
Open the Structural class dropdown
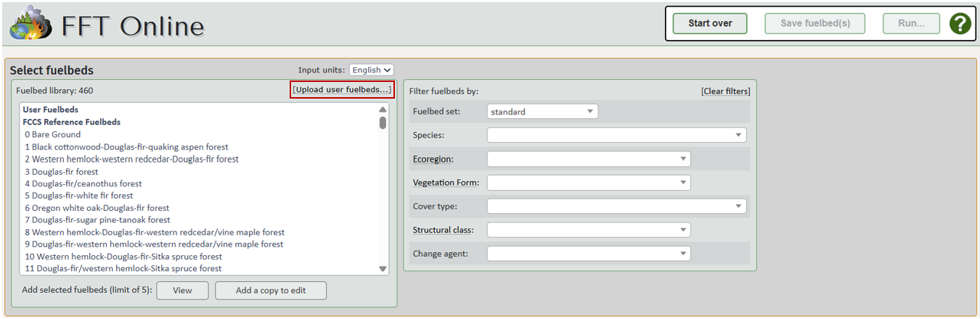pos(588,230)
